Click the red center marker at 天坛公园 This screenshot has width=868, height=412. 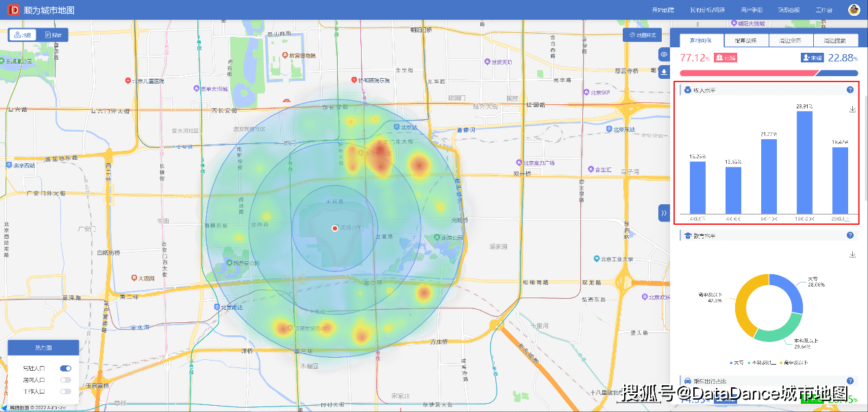pyautogui.click(x=334, y=228)
